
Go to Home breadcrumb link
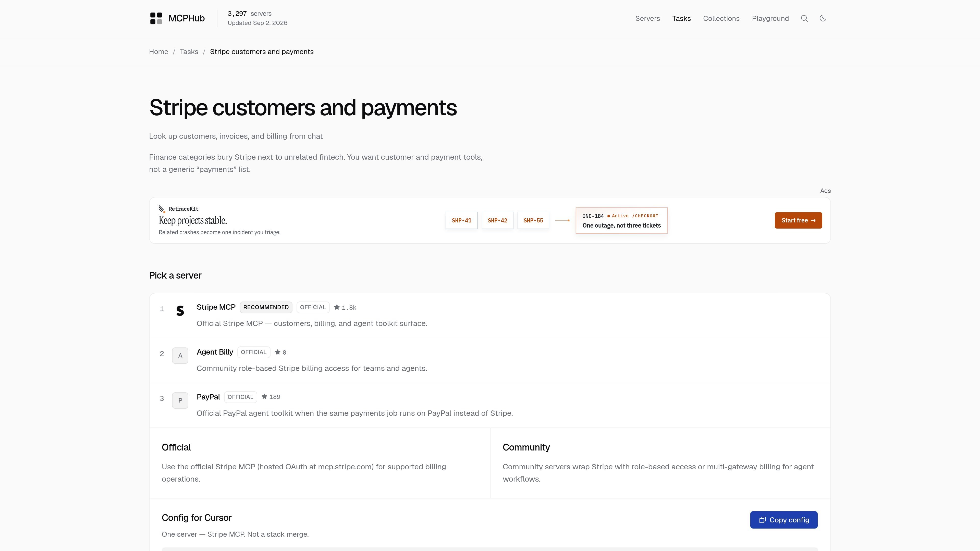tap(159, 52)
